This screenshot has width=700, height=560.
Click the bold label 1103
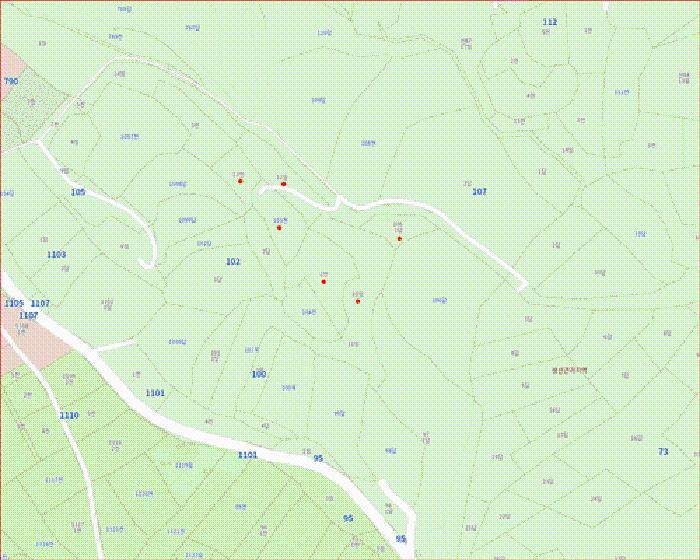click(x=57, y=255)
